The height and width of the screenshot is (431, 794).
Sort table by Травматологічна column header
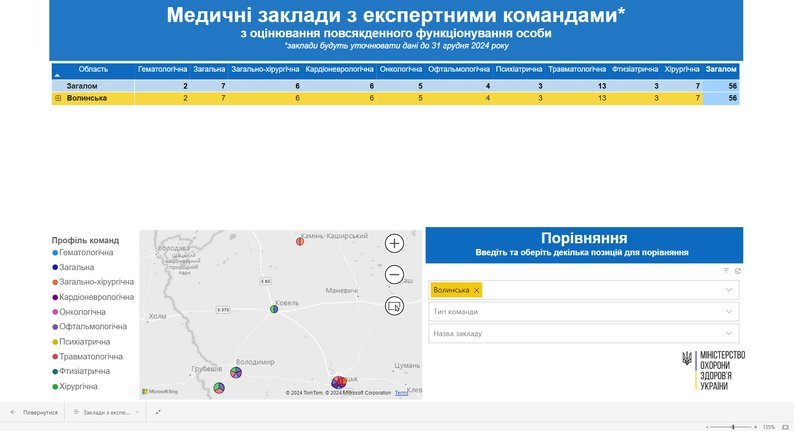click(x=577, y=70)
